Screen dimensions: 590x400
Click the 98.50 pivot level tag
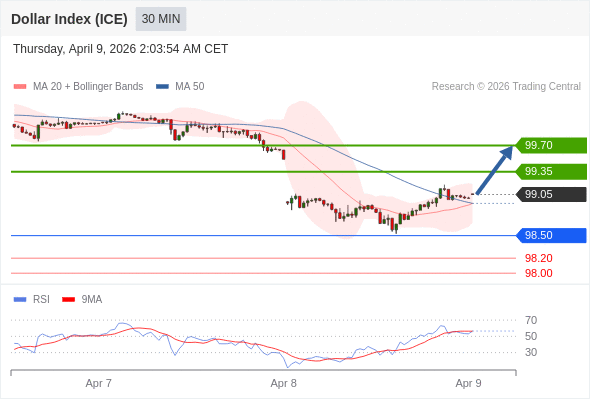[x=550, y=236]
